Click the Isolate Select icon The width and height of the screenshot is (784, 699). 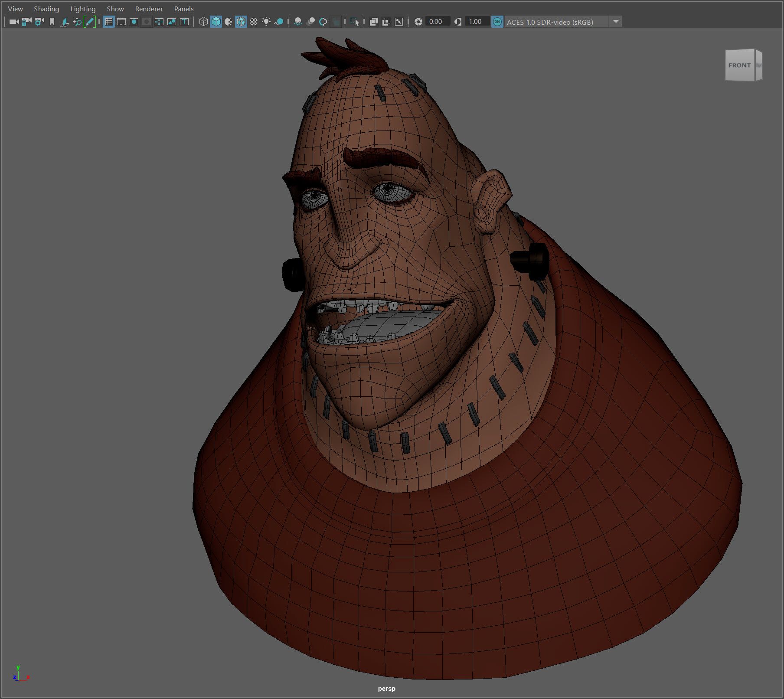[355, 22]
